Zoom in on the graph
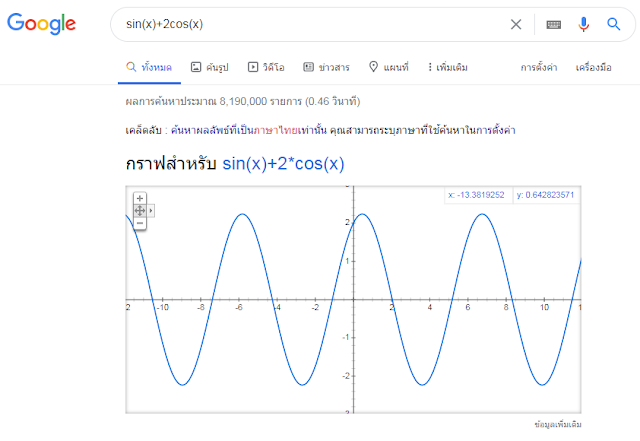 pyautogui.click(x=140, y=199)
